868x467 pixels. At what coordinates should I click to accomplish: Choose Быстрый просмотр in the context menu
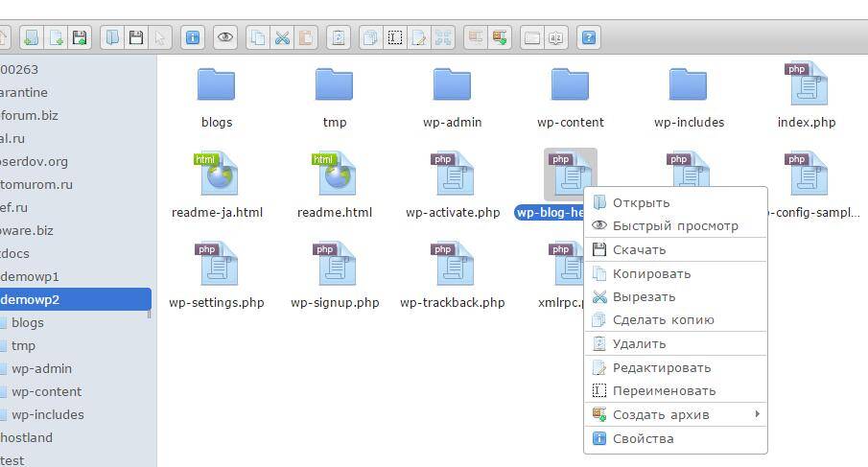pyautogui.click(x=675, y=225)
